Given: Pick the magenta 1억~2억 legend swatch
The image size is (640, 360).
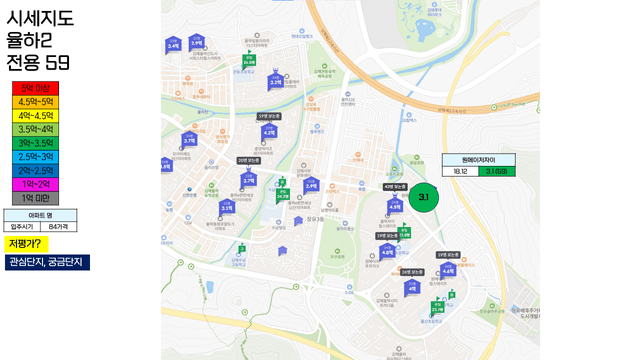Looking at the screenshot, I should click(x=36, y=184).
